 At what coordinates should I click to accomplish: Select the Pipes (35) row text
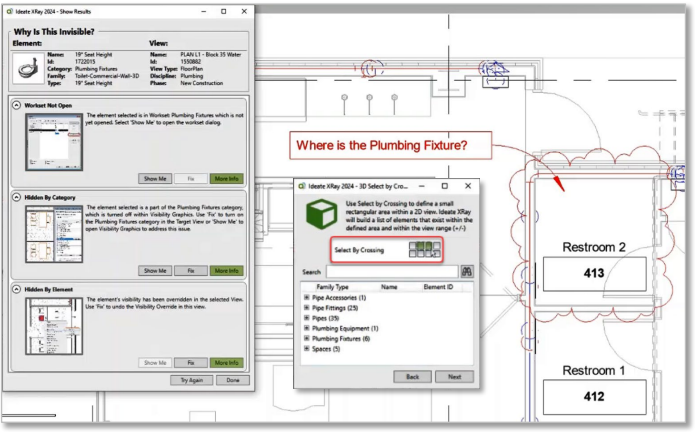coord(325,318)
